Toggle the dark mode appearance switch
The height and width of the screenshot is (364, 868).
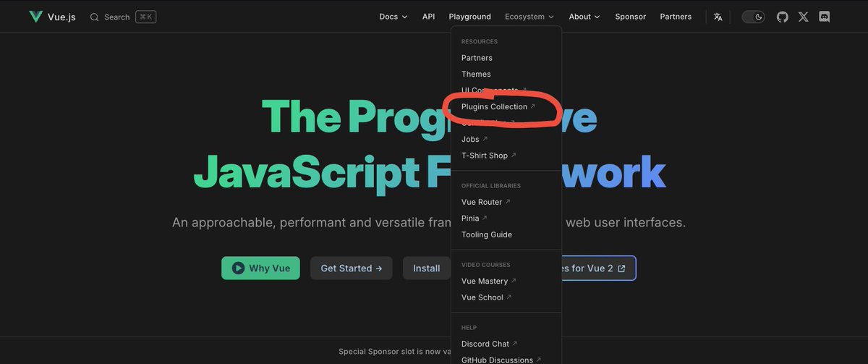coord(753,17)
